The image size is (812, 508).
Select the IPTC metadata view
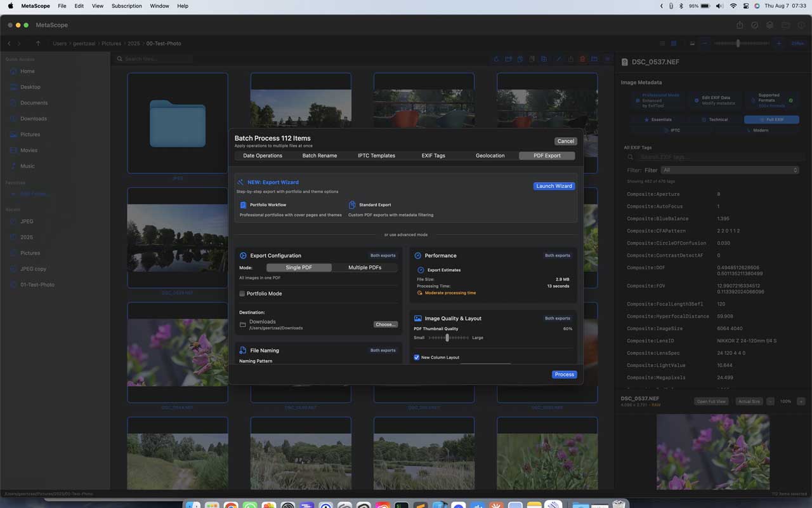[x=672, y=130]
